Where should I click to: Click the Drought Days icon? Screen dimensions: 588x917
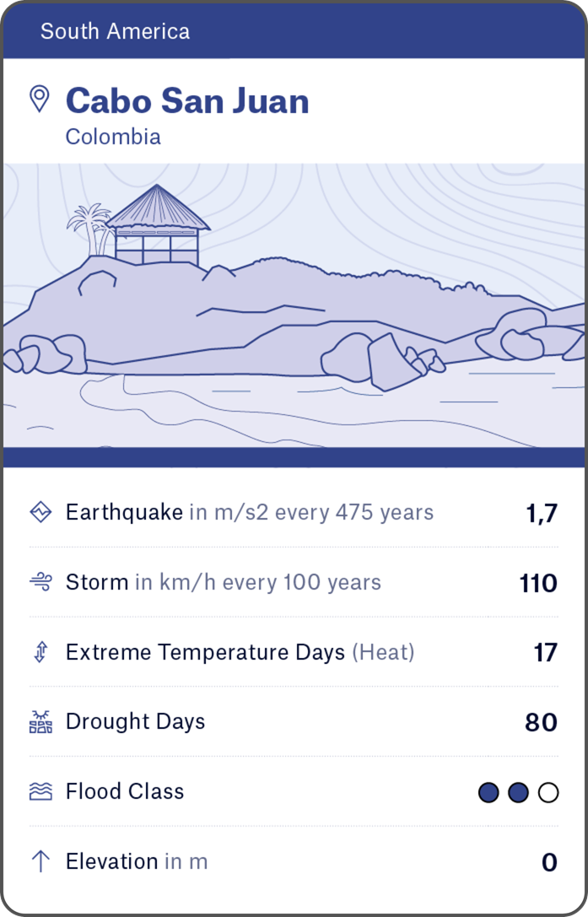40,722
